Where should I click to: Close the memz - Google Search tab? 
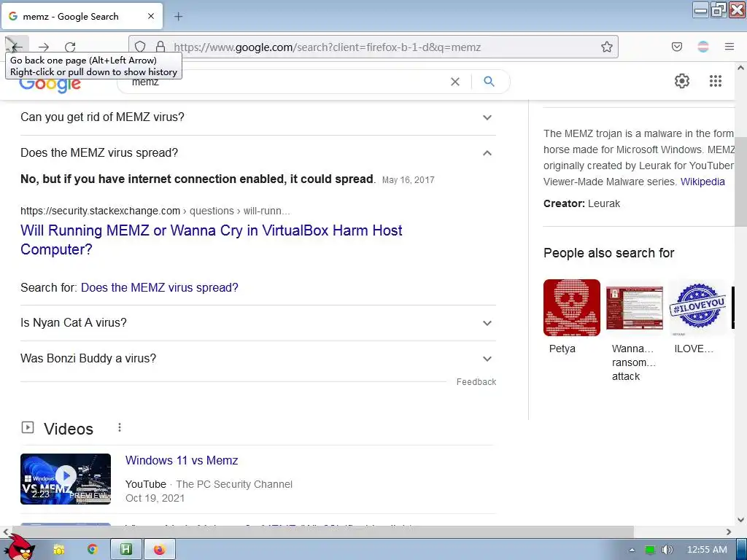tap(151, 16)
